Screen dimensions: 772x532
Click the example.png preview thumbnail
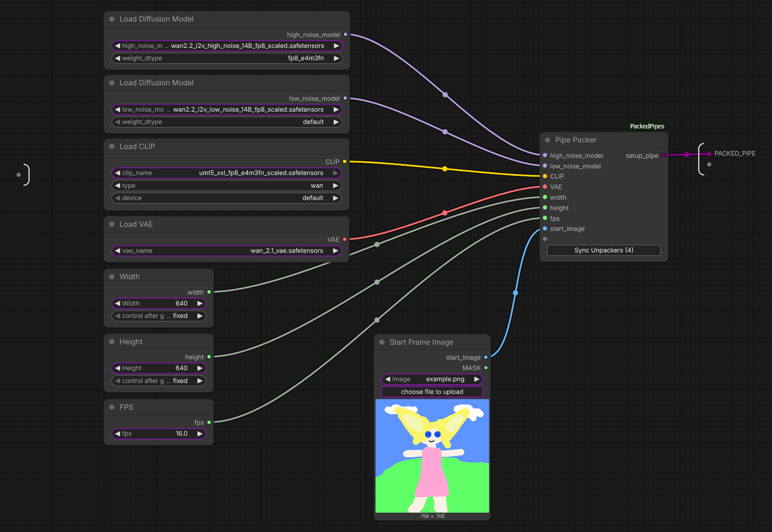pos(432,456)
